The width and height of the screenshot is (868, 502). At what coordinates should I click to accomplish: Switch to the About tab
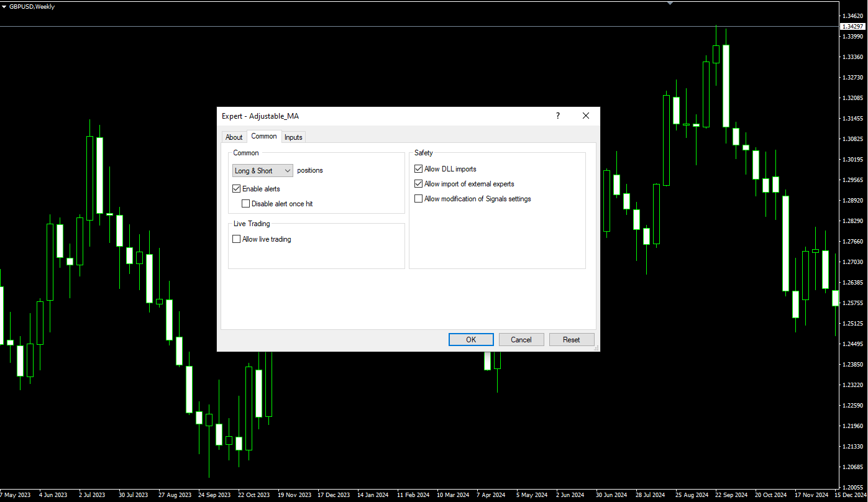click(x=234, y=137)
